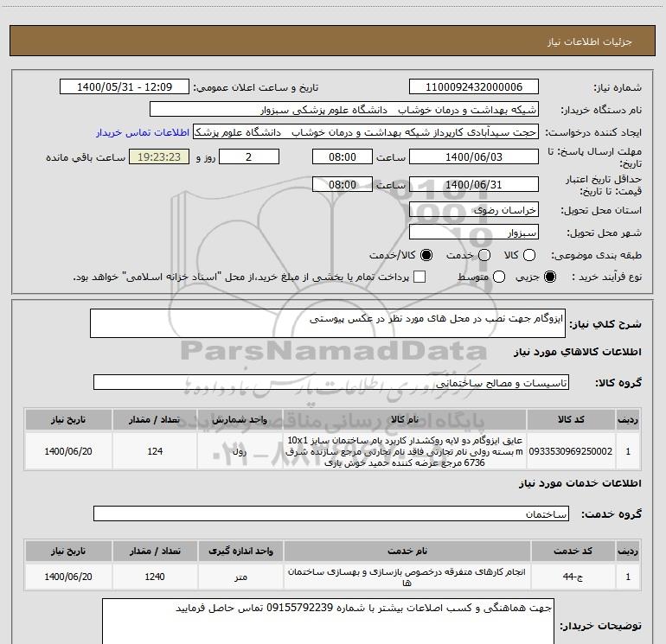The image size is (666, 644).
Task: Click the goods name cell عایق ایزوگام
Action: (405, 451)
